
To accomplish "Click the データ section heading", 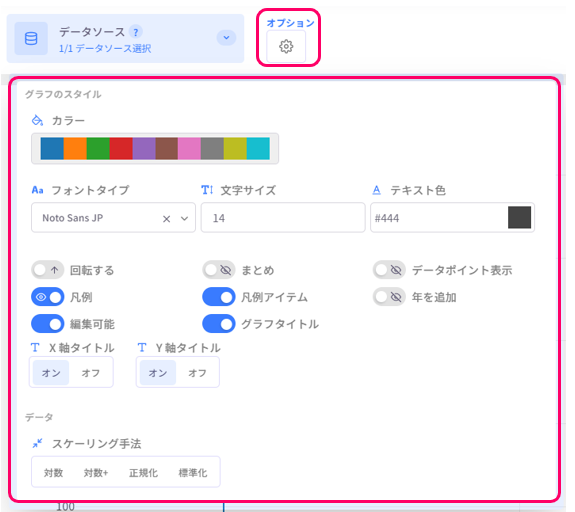I will pyautogui.click(x=39, y=417).
